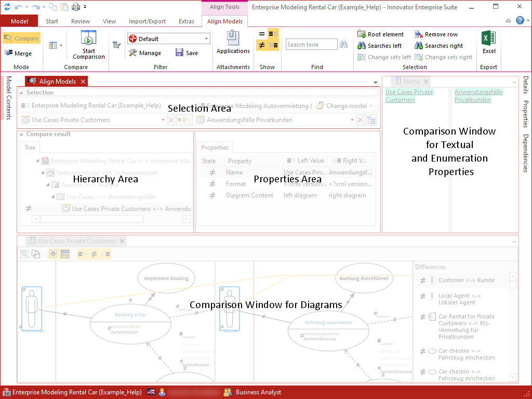Screen dimensions: 532x399
Task: Open the document tab list dropdown arrow
Action: pos(376,83)
